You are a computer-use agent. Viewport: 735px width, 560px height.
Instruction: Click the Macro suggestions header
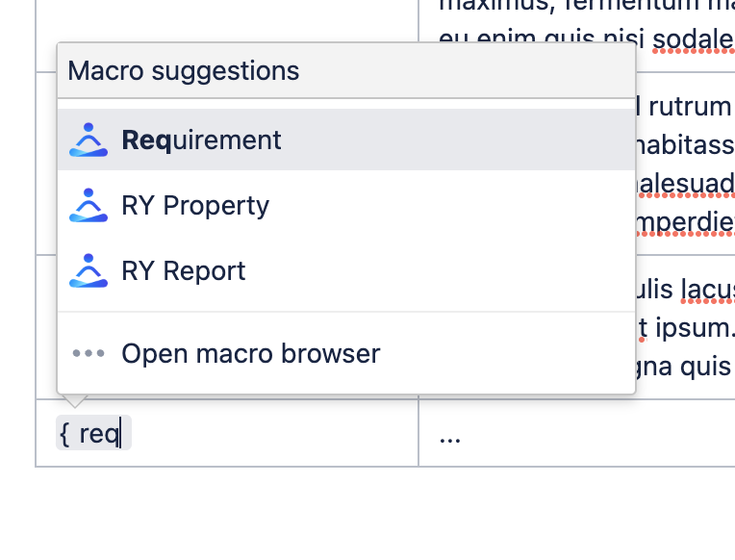click(x=184, y=71)
